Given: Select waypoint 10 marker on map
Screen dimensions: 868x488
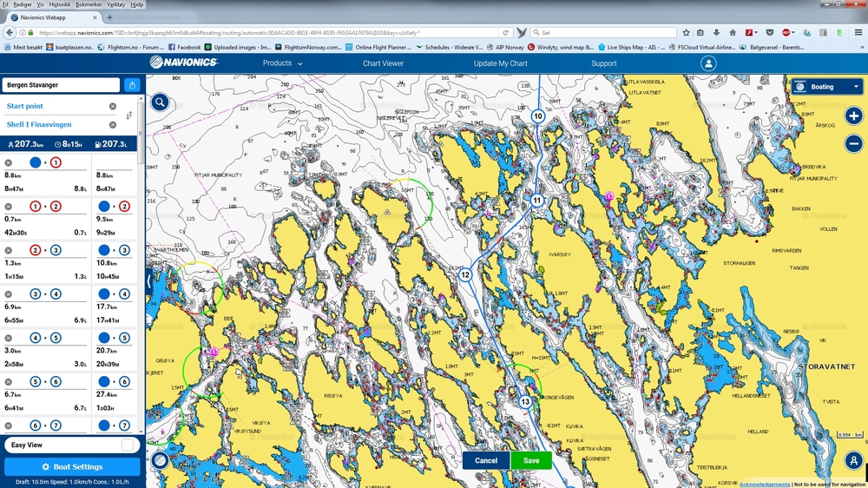Looking at the screenshot, I should (x=537, y=116).
